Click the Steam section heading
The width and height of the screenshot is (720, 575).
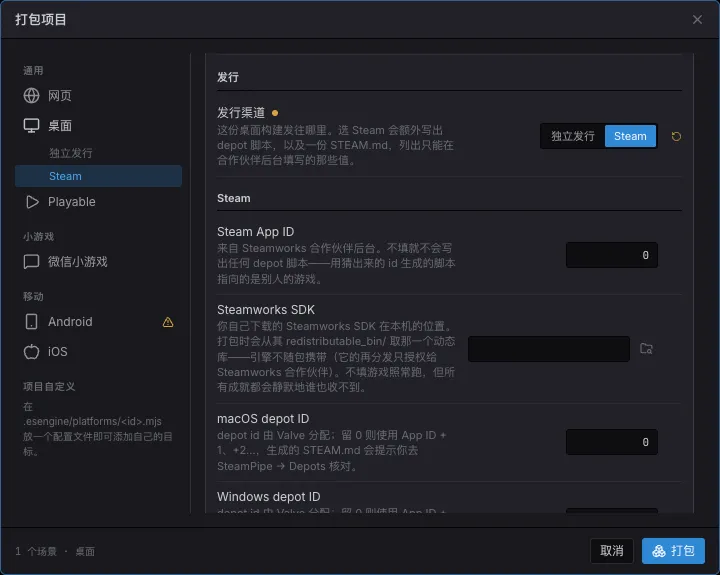[234, 198]
